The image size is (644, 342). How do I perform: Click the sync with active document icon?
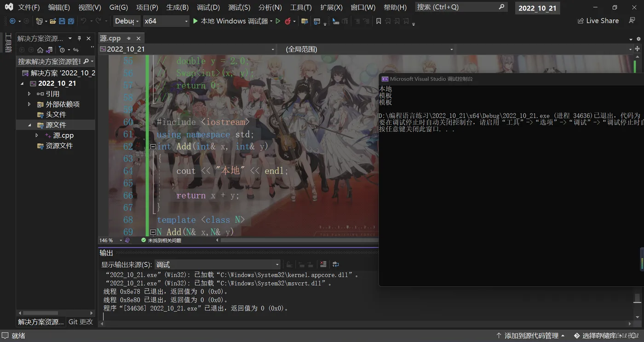point(76,50)
